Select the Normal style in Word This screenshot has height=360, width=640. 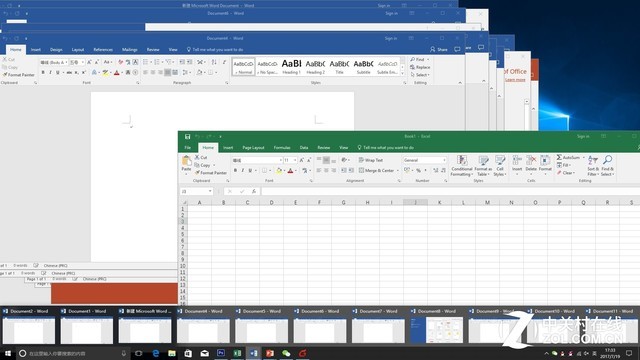(x=244, y=67)
